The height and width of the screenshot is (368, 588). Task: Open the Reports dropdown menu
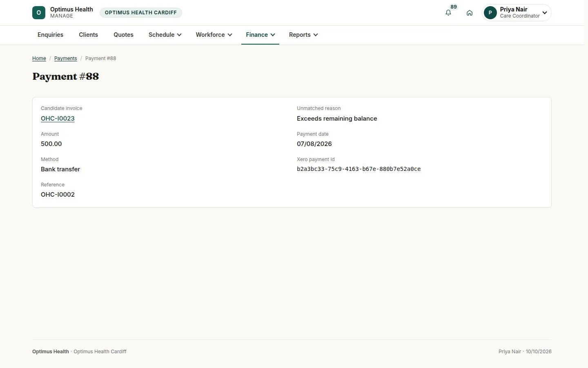[303, 35]
